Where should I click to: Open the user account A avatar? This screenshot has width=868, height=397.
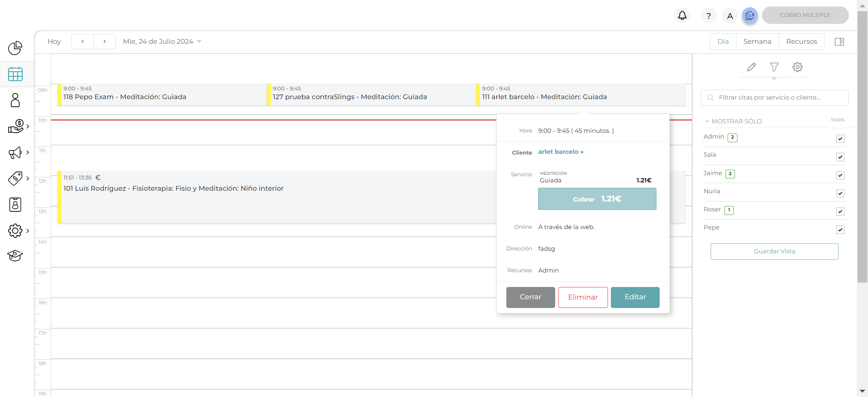[730, 16]
